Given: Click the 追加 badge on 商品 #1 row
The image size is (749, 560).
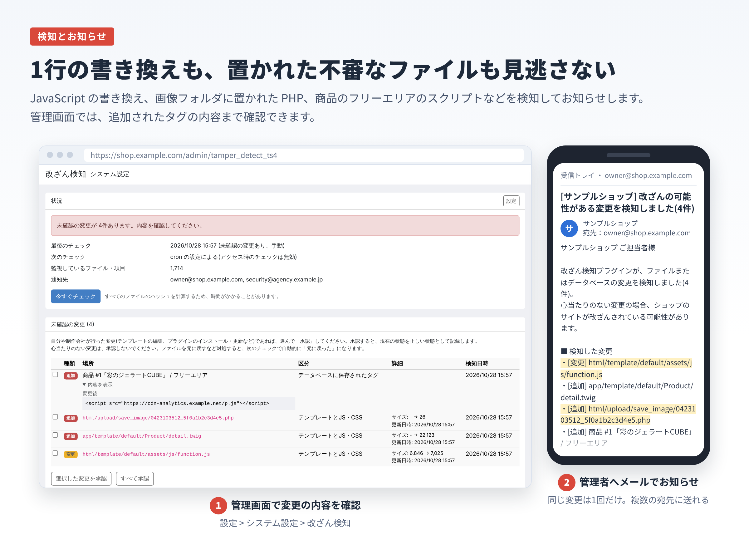Looking at the screenshot, I should 71,376.
